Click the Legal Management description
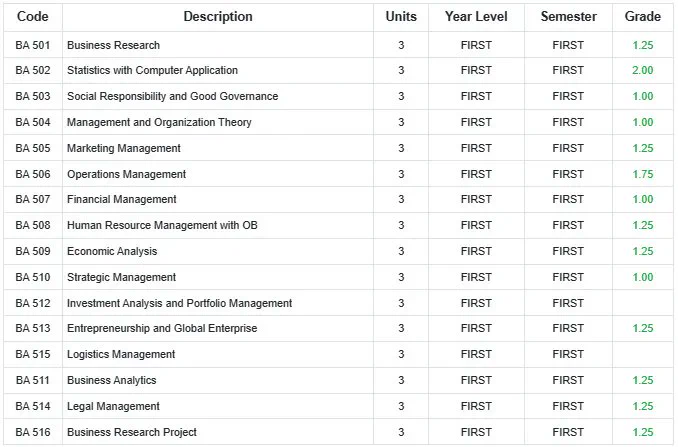The height and width of the screenshot is (447, 678). click(113, 406)
